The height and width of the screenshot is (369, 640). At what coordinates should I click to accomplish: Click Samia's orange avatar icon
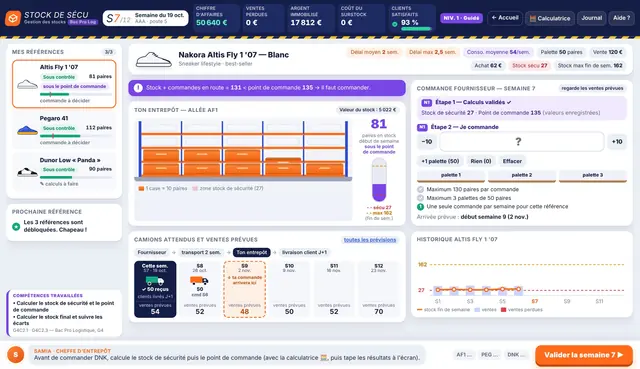click(16, 355)
